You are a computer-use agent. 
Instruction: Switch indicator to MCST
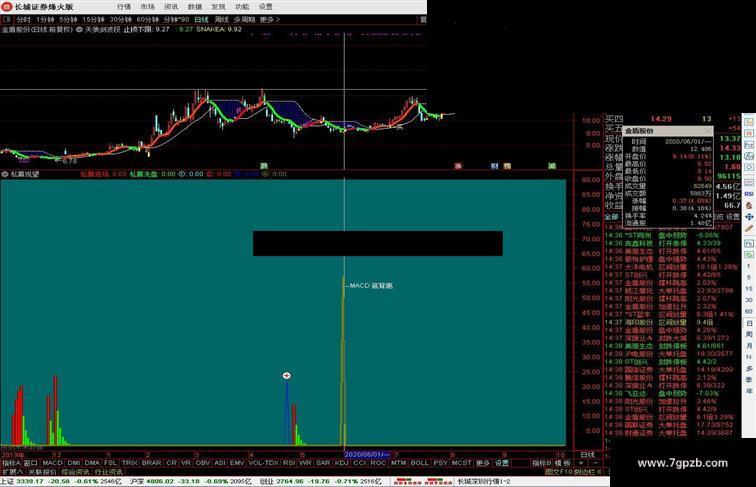pos(461,462)
